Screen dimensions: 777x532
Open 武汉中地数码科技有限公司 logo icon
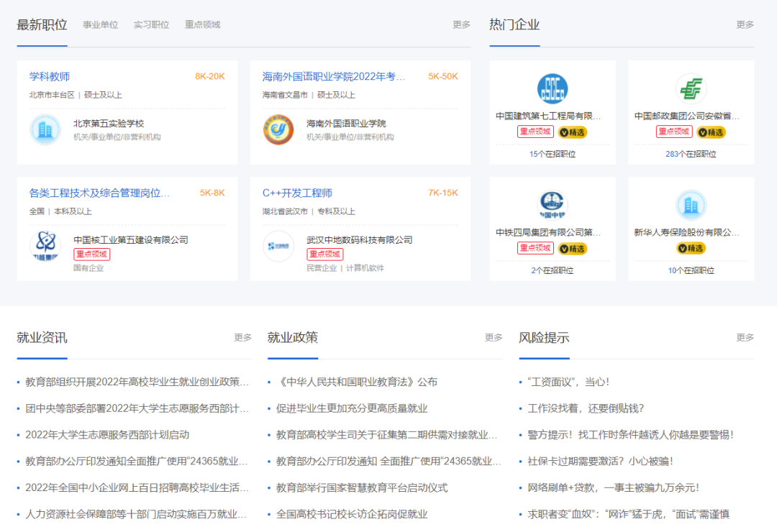(x=278, y=246)
